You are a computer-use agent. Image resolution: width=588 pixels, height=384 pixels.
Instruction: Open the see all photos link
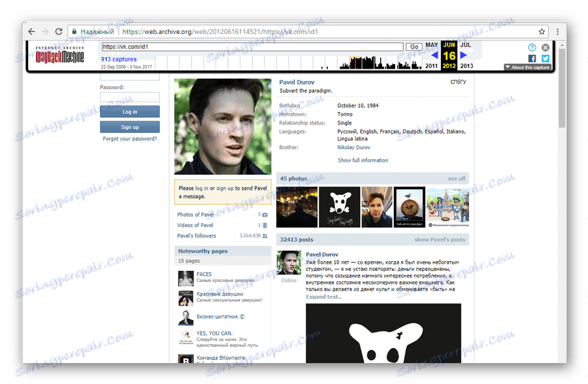(x=457, y=179)
